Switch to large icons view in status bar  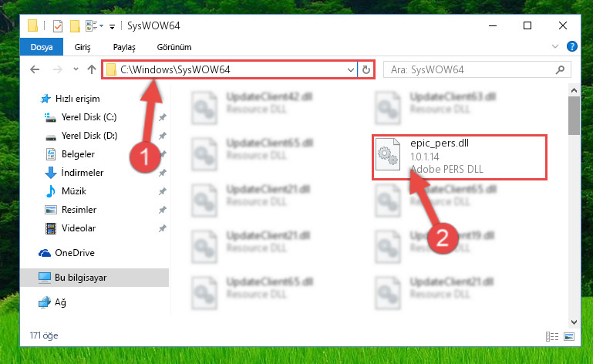point(569,336)
